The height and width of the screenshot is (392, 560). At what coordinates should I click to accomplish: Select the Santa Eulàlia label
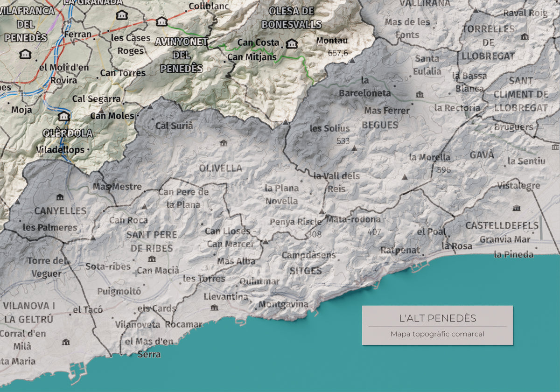(x=427, y=65)
